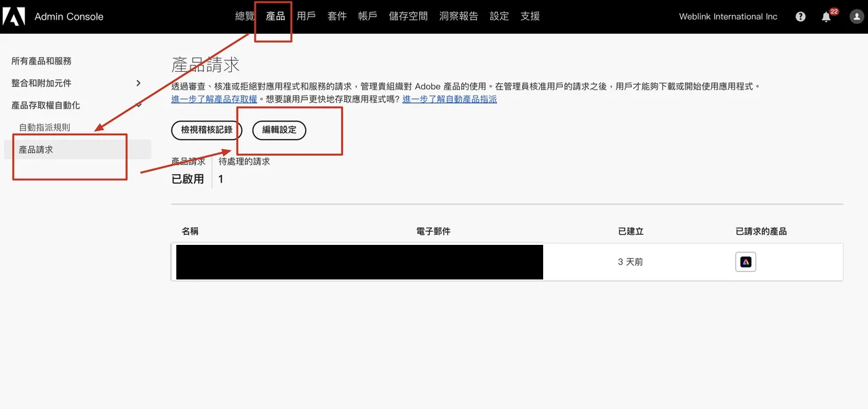Click the 待處理的請求 label
The height and width of the screenshot is (409, 868).
click(x=244, y=161)
